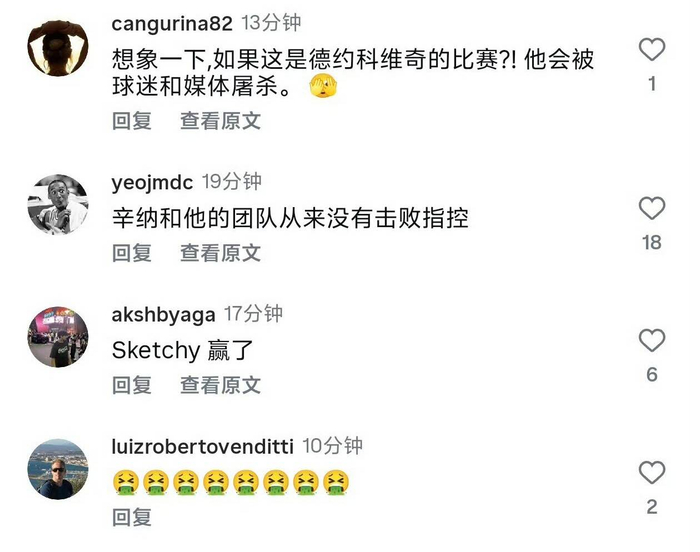This screenshot has width=700, height=552.
Task: Open username cangurina82
Action: [x=172, y=24]
